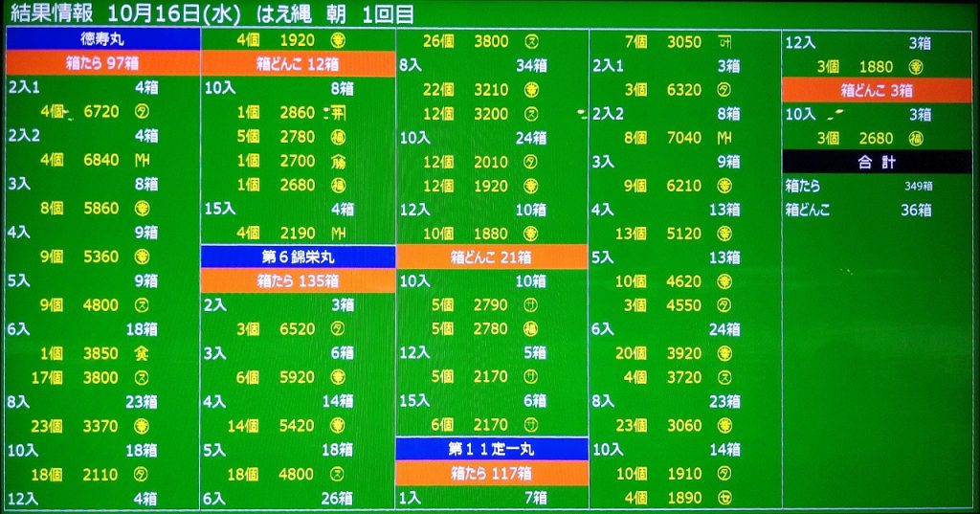
Task: Click the 箱どんこ 21箱 orange bar
Action: (492, 257)
